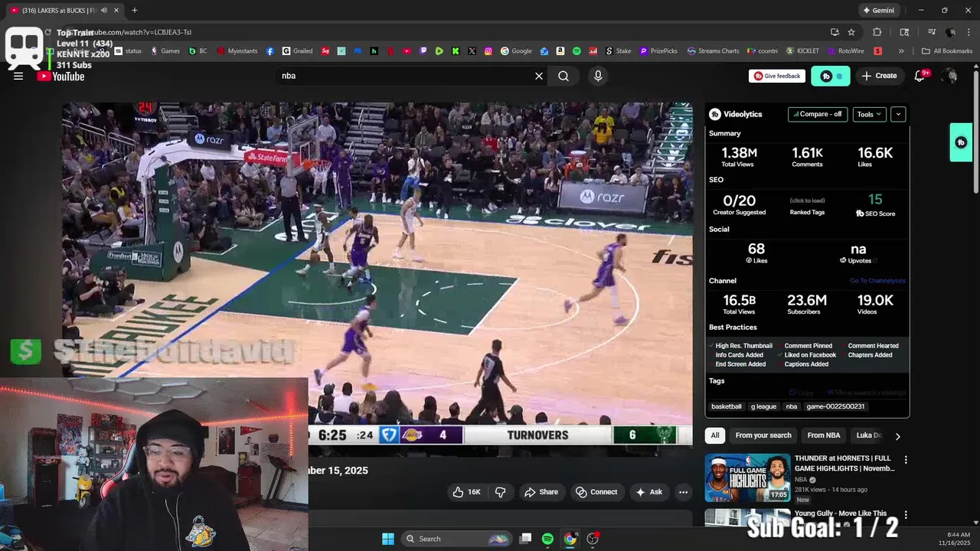Click the taskbar Search box
980x551 pixels.
pyautogui.click(x=456, y=539)
